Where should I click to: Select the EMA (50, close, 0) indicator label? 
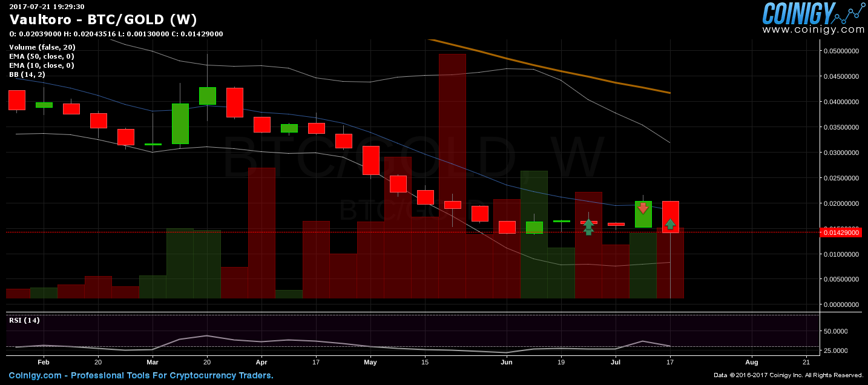pyautogui.click(x=42, y=56)
